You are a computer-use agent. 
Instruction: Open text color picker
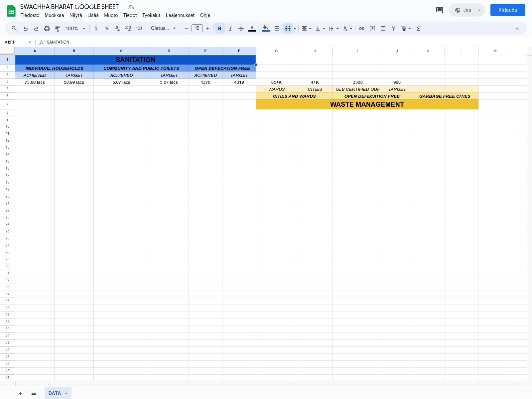tap(252, 29)
